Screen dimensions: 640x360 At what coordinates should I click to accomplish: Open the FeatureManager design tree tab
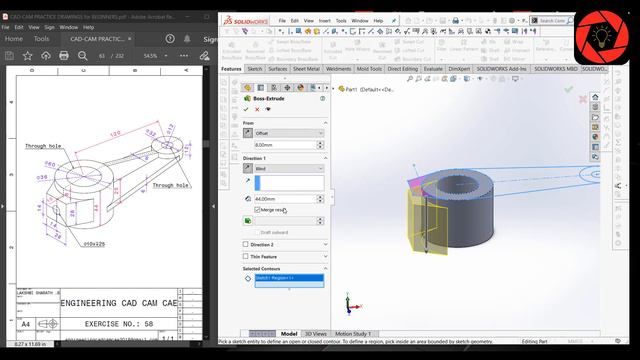[x=247, y=88]
